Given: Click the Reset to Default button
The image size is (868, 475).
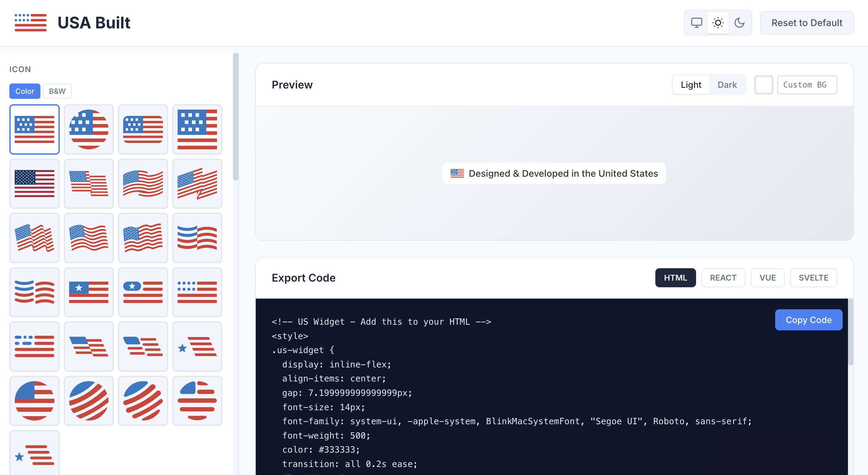Looking at the screenshot, I should [807, 23].
